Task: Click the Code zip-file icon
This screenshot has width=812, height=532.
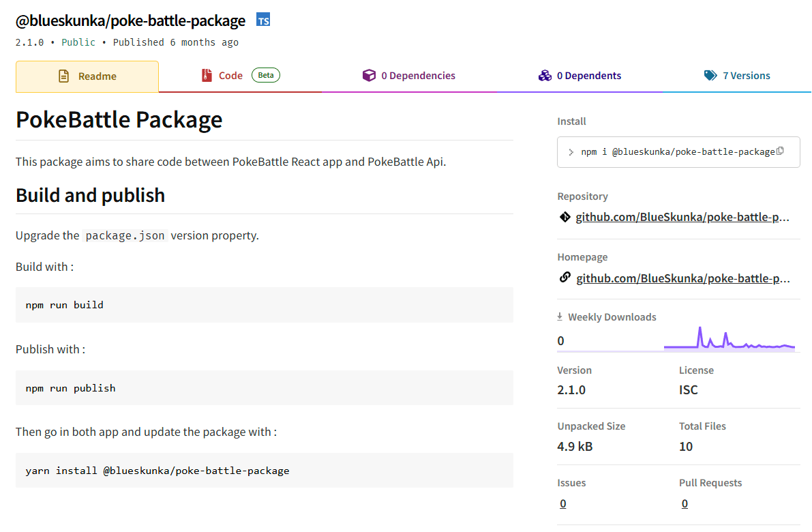Action: (207, 76)
